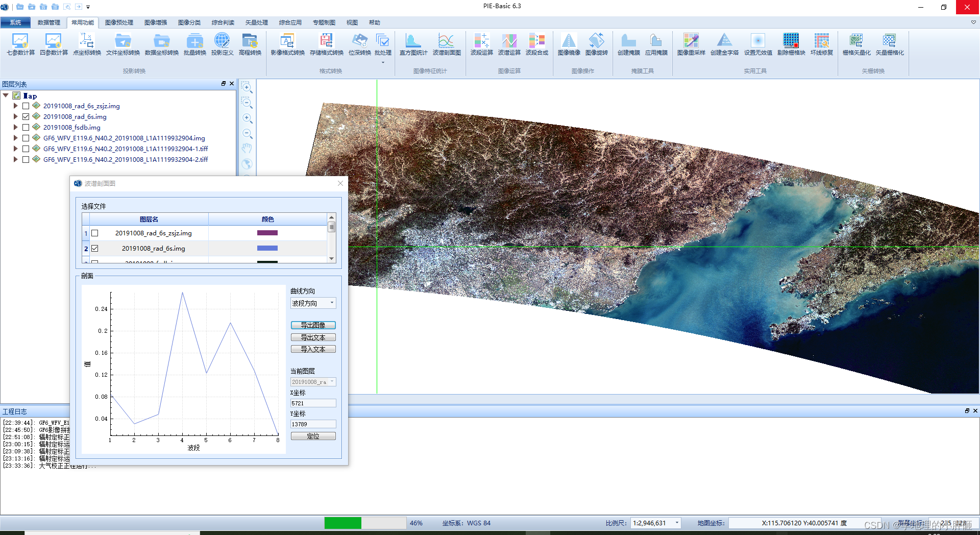Image resolution: width=980 pixels, height=535 pixels.
Task: Toggle visibility of 20191008_rad_6s.img layer in tree
Action: click(26, 117)
